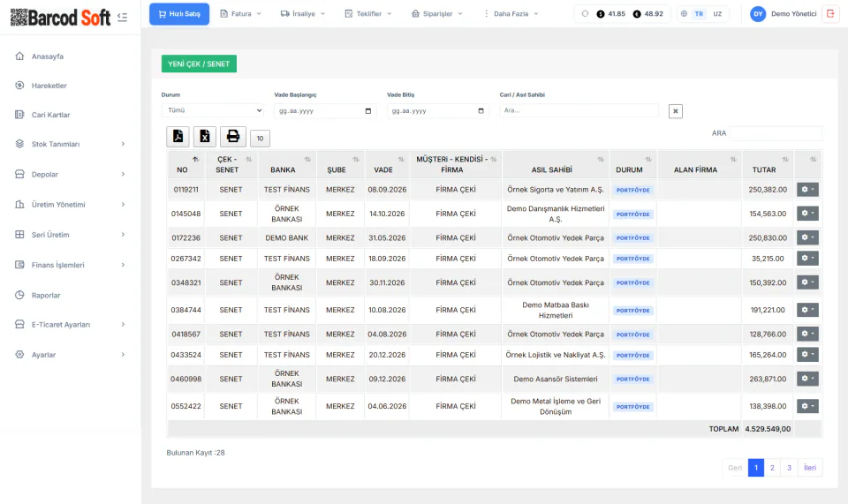
Task: Click the logout icon beside Demo Yönetici
Action: [x=830, y=14]
